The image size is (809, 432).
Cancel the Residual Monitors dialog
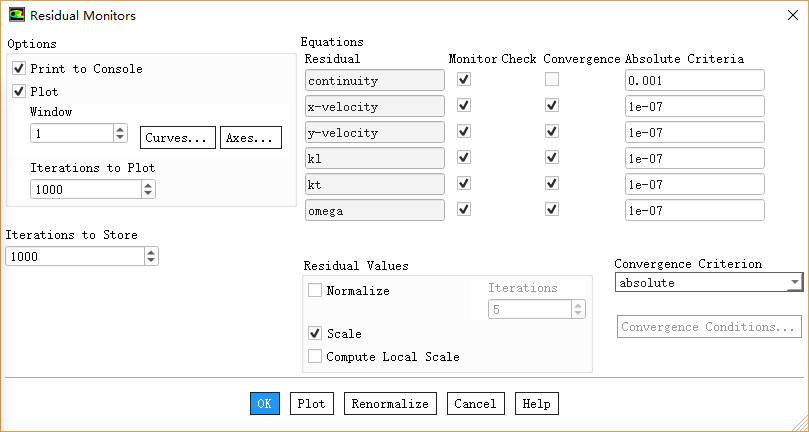coord(475,404)
